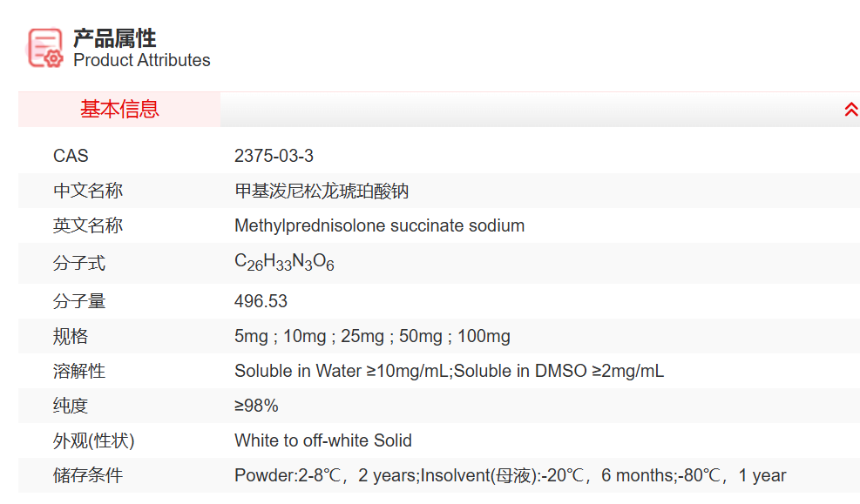The image size is (860, 504).
Task: Select the 基本信息 tab header
Action: pos(119,110)
